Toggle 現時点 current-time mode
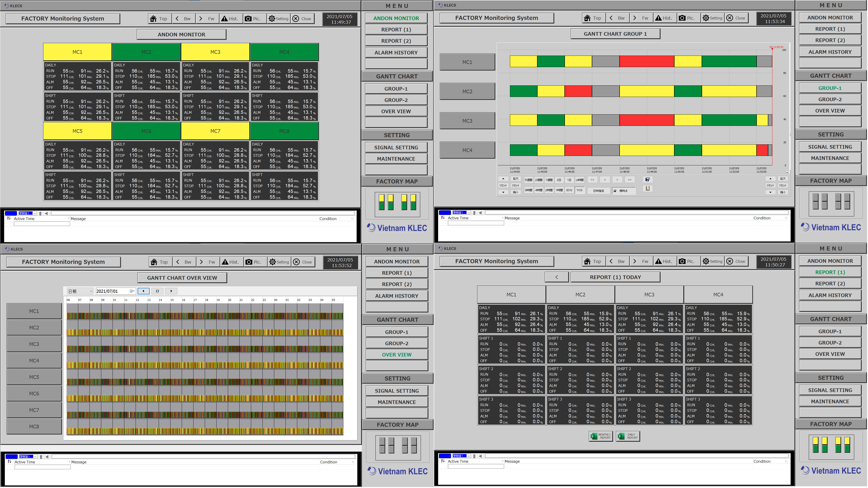This screenshot has height=488, width=868. coord(624,191)
